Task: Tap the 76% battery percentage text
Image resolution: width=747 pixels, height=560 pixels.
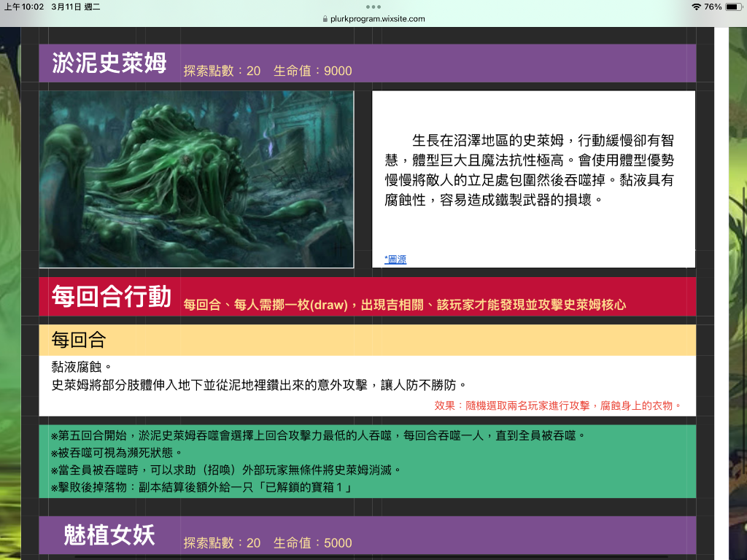Action: click(713, 7)
